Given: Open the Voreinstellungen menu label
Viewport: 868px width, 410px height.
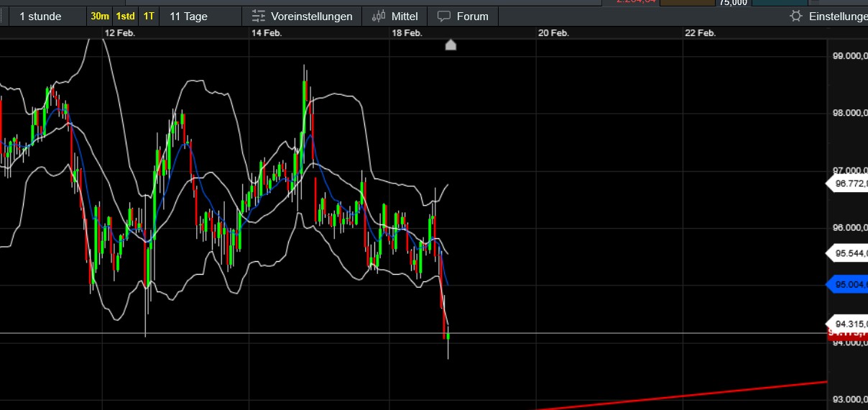Looking at the screenshot, I should 312,16.
